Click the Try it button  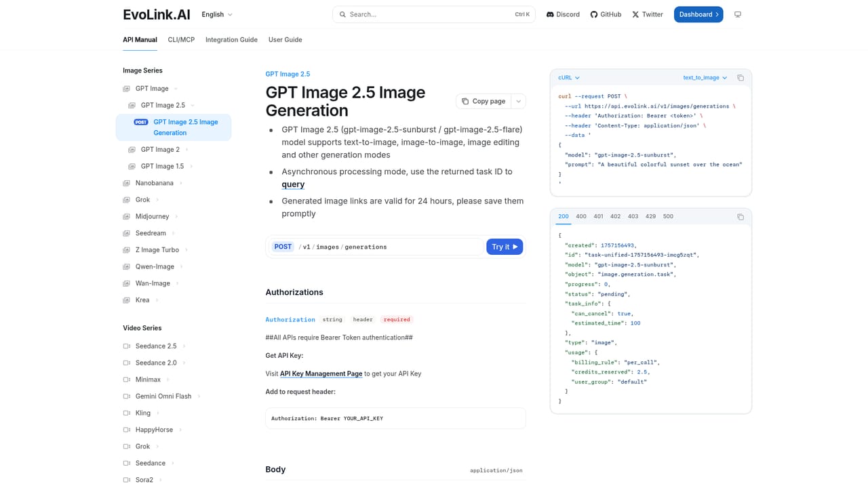[505, 247]
